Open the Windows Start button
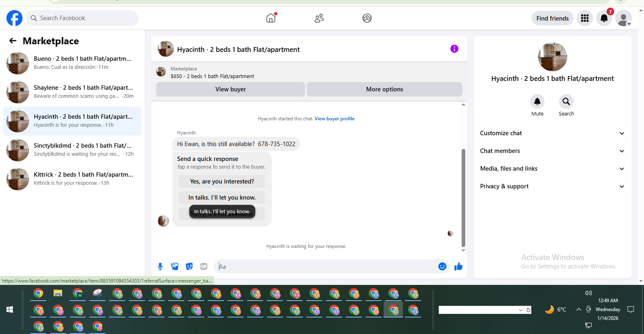 (10, 309)
